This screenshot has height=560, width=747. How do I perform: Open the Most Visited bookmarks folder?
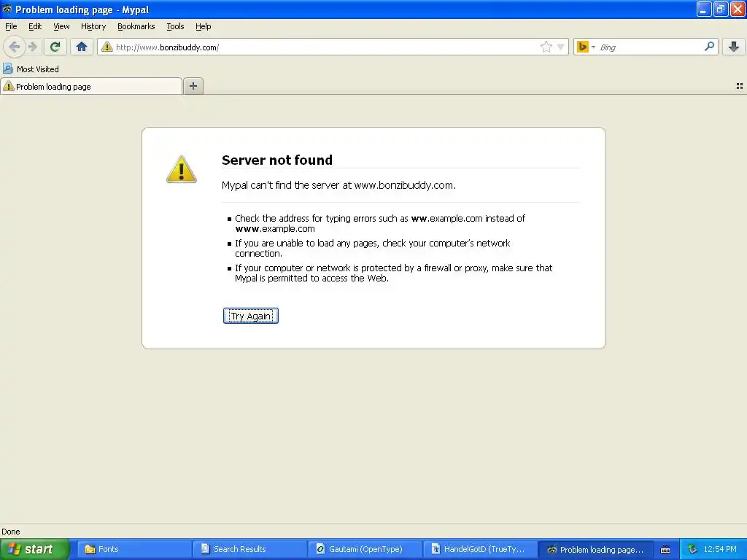click(31, 69)
